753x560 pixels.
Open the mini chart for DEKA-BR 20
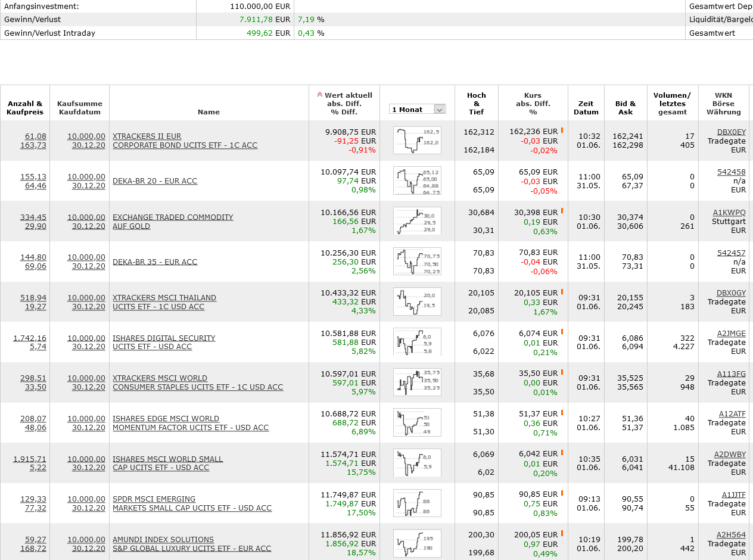point(417,181)
